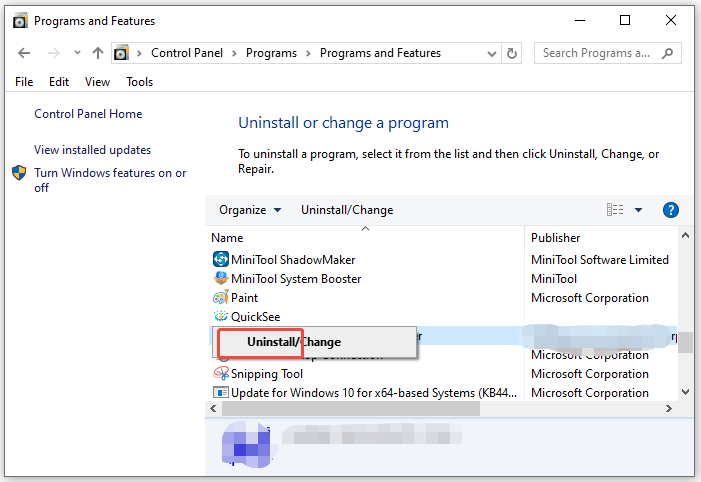The height and width of the screenshot is (482, 701).
Task: Select the QuickSee entry name
Action: [255, 317]
